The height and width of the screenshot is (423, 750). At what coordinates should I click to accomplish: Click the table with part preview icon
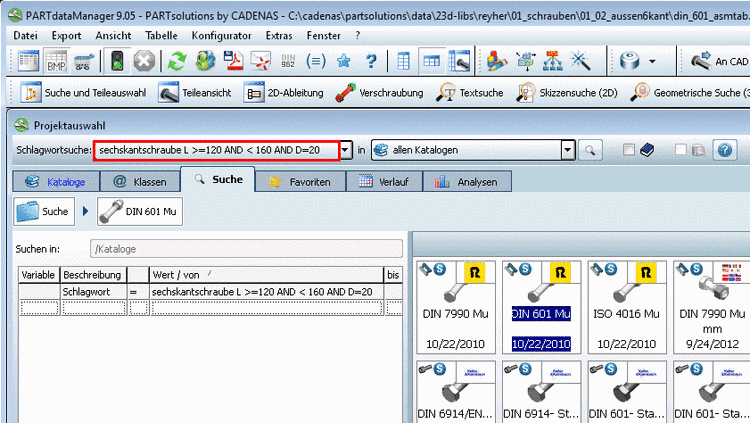click(x=459, y=61)
